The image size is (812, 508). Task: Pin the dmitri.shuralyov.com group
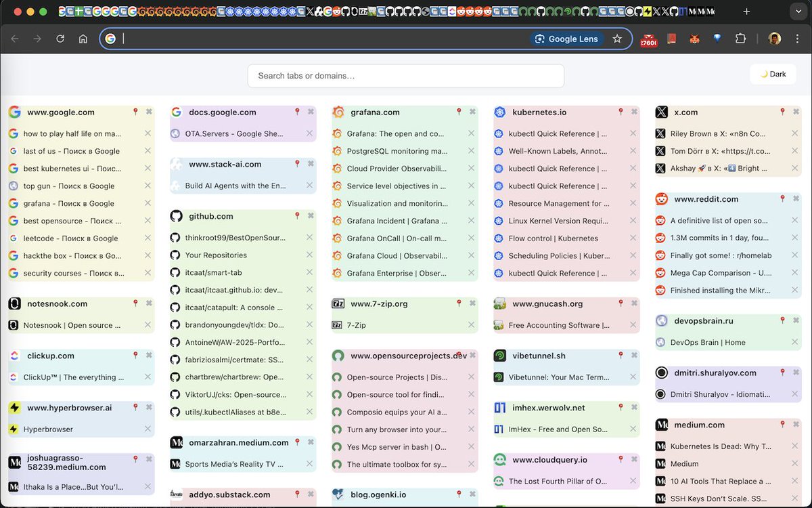pos(782,372)
